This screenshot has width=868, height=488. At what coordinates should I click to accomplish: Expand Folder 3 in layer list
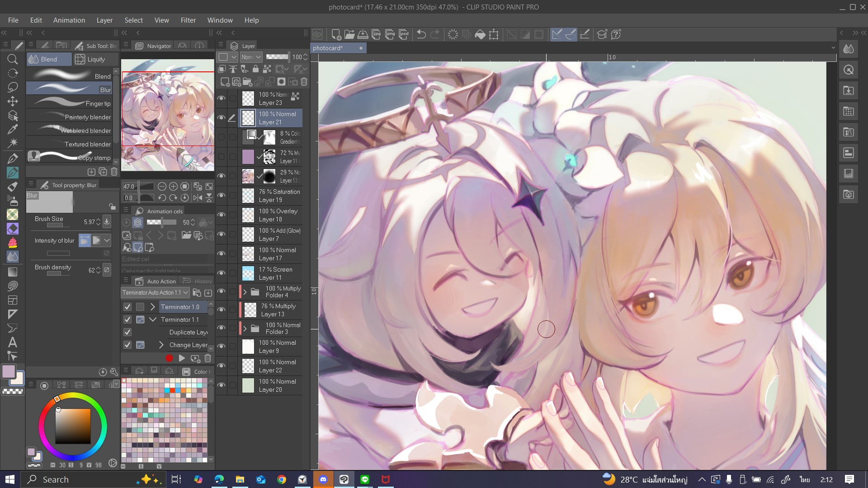(x=245, y=328)
